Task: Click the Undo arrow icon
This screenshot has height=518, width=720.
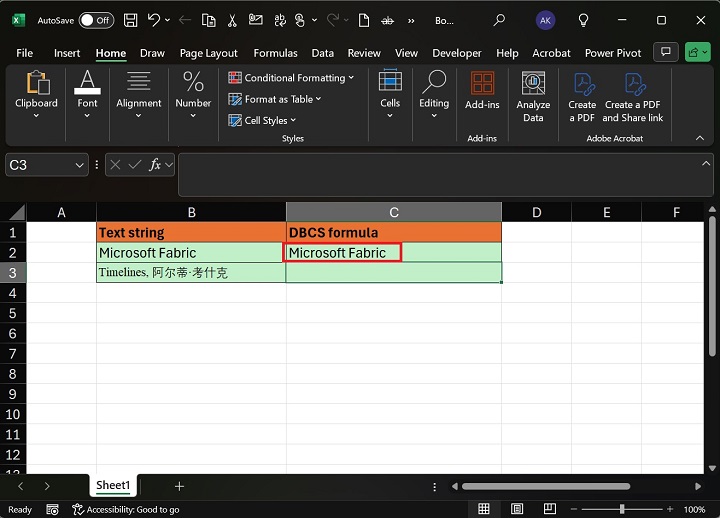Action: tap(154, 20)
